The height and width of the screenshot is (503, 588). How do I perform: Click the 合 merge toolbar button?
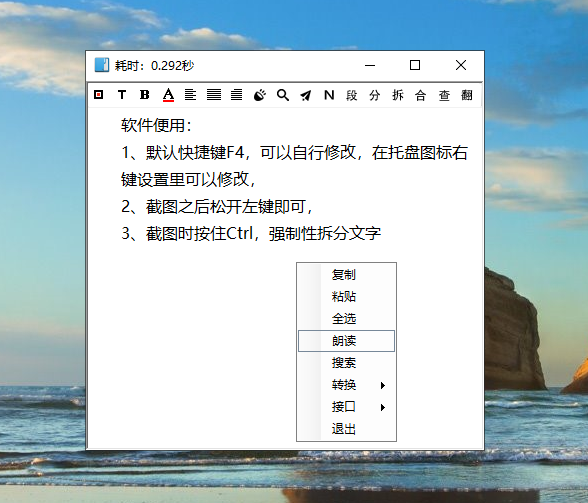point(421,95)
